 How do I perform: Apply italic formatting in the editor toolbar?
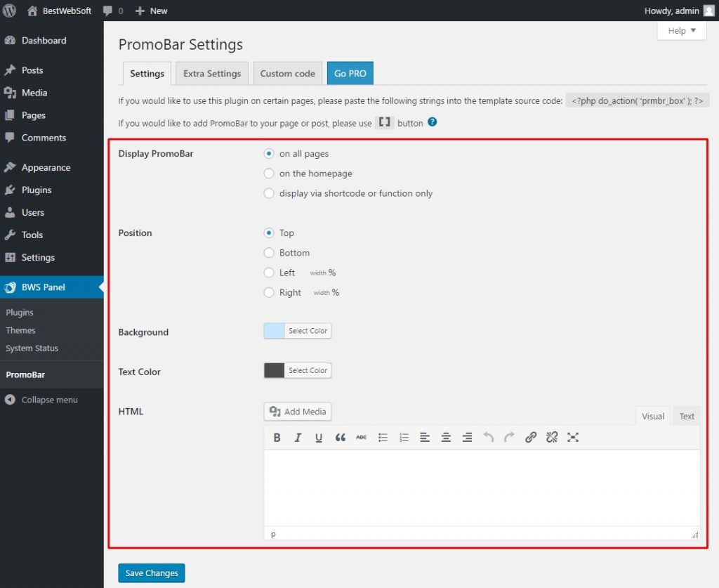coord(297,437)
